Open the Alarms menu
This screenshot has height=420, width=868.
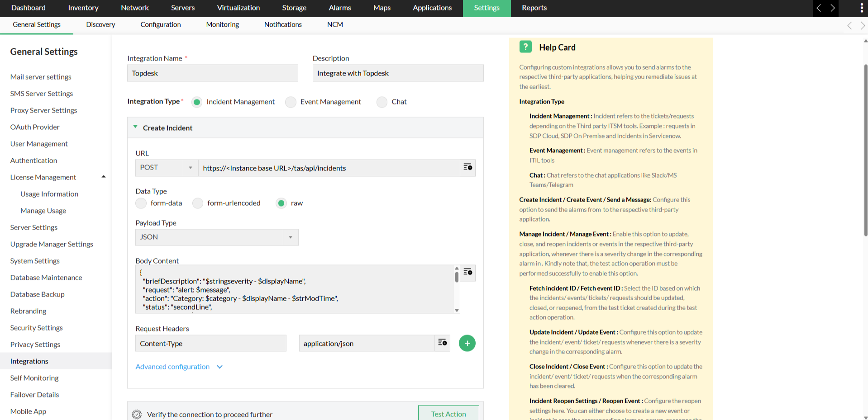(340, 8)
